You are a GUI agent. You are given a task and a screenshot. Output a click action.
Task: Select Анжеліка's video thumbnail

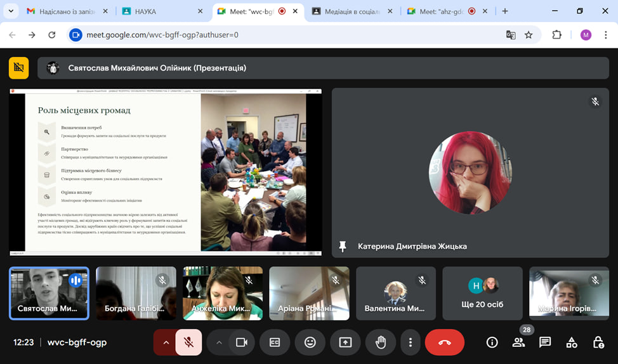[222, 293]
